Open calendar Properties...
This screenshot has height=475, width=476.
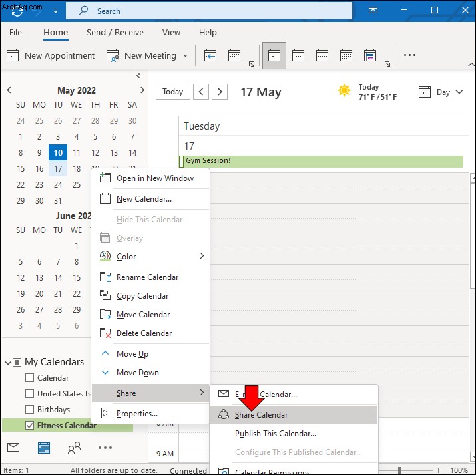coord(150,414)
